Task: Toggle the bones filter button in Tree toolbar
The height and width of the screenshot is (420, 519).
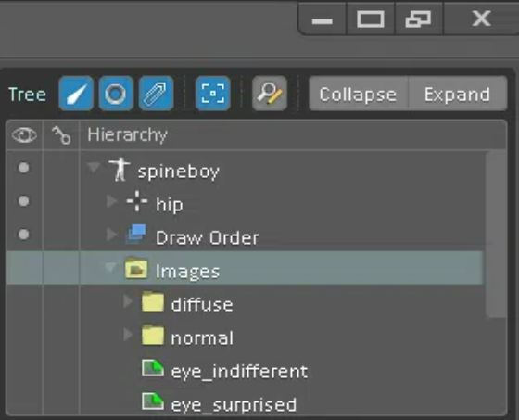Action: click(x=76, y=94)
